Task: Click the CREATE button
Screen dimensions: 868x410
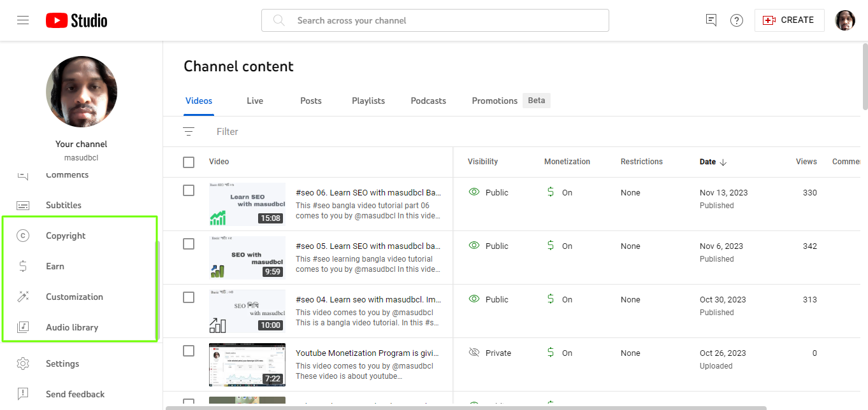Action: pos(789,20)
